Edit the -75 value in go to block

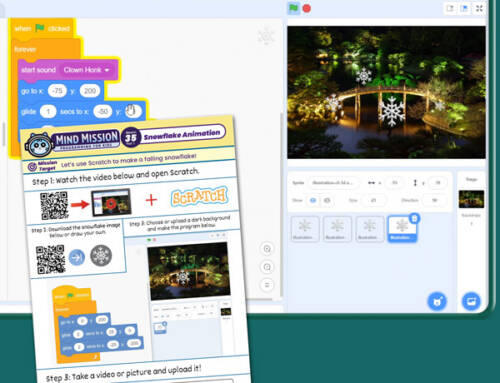pyautogui.click(x=57, y=91)
